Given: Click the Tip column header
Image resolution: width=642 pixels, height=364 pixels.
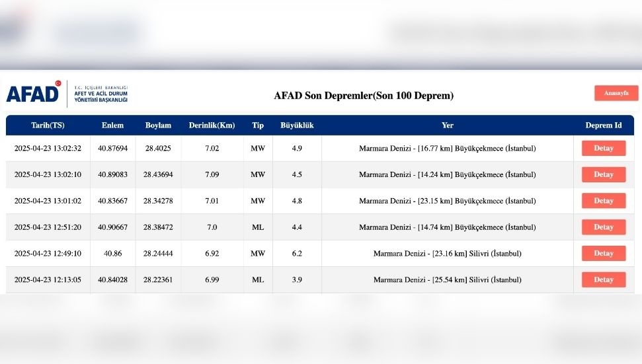Looking at the screenshot, I should click(257, 126).
